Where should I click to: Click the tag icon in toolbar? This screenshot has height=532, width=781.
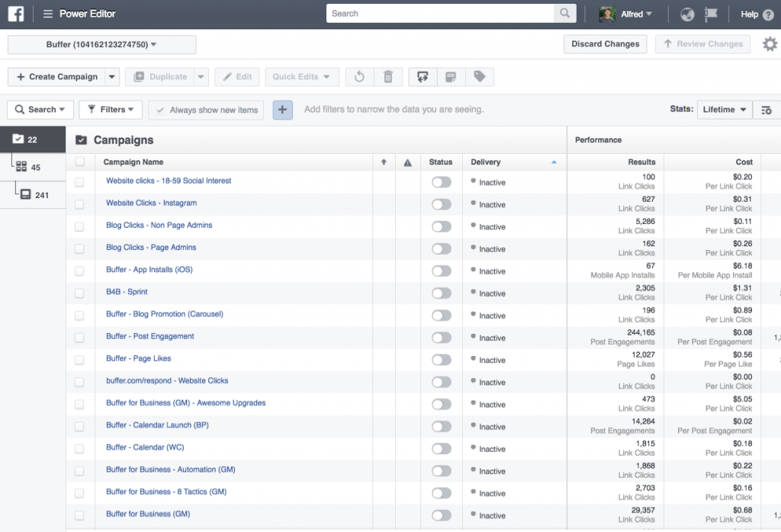coord(479,77)
